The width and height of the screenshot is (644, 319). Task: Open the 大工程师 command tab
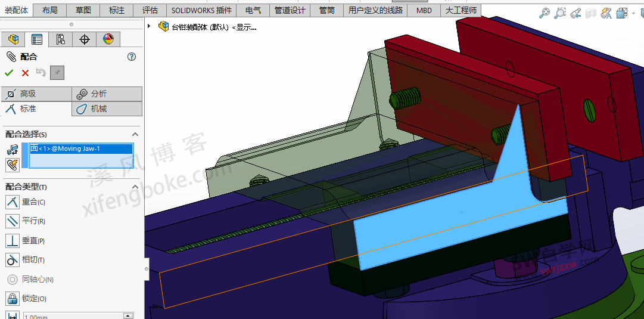pos(461,10)
